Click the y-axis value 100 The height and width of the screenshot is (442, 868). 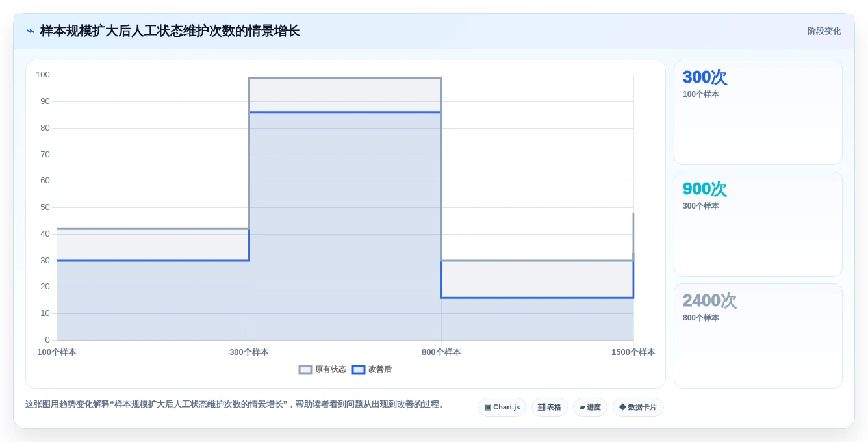pyautogui.click(x=43, y=75)
